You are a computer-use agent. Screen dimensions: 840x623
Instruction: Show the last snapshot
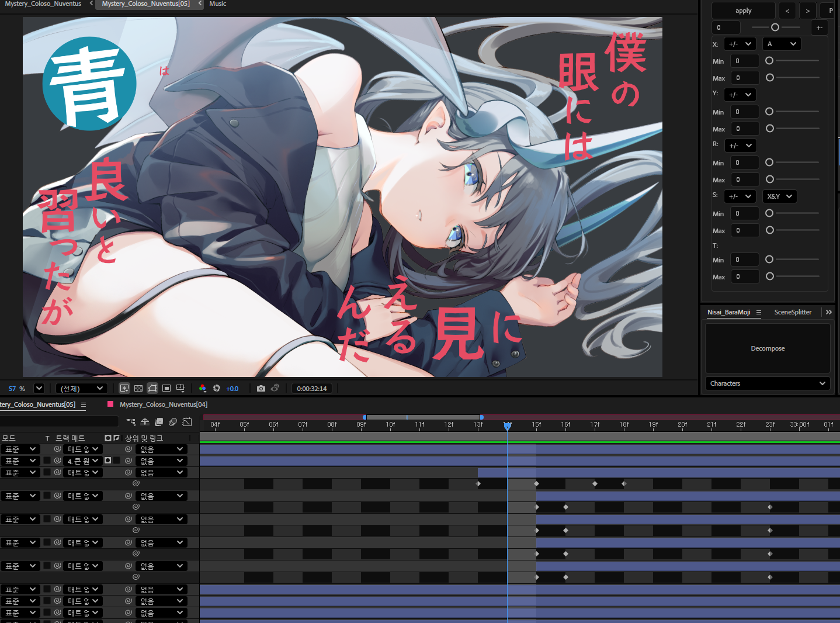(x=275, y=388)
